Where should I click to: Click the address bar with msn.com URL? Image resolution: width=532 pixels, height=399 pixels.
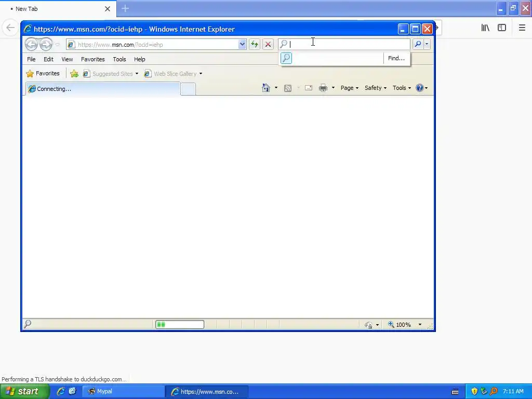pos(156,45)
